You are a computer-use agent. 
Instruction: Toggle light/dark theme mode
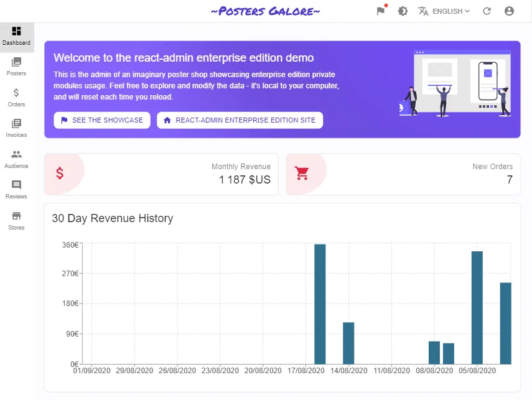point(403,11)
